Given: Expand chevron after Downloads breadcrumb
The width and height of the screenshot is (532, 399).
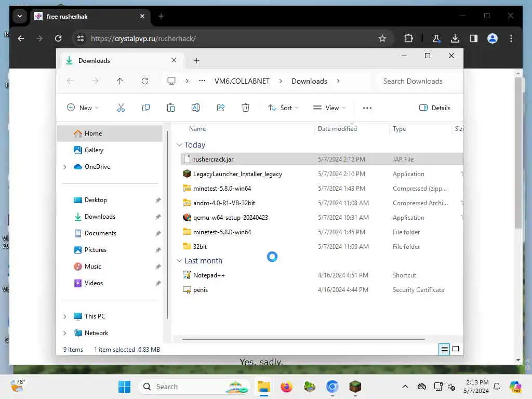Looking at the screenshot, I should click(338, 81).
